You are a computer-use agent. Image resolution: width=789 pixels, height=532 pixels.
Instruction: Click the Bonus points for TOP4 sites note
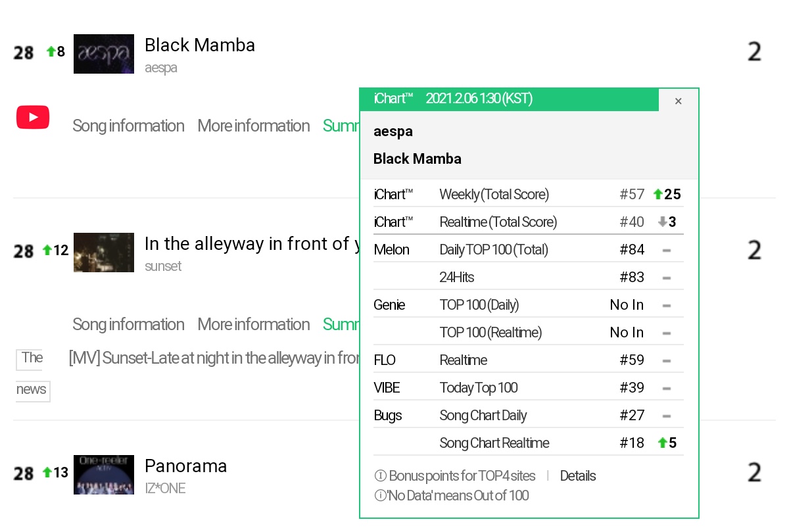click(x=455, y=476)
